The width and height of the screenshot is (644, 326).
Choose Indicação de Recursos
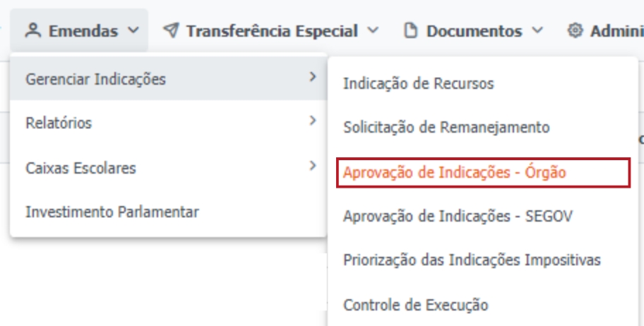[x=418, y=83]
